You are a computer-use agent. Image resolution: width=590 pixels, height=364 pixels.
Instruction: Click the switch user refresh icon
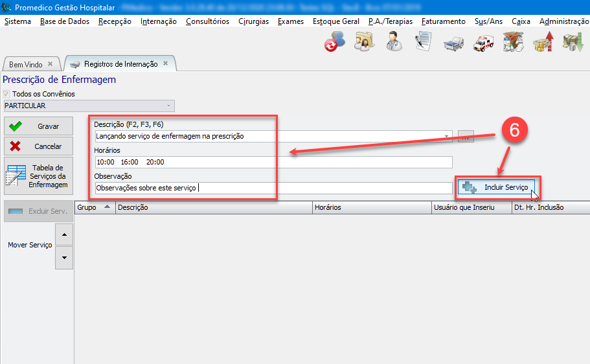point(335,42)
